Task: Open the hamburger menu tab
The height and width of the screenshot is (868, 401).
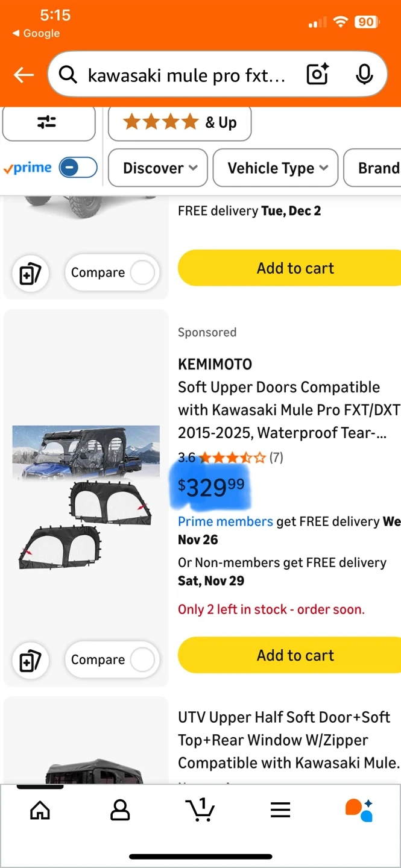Action: (280, 810)
